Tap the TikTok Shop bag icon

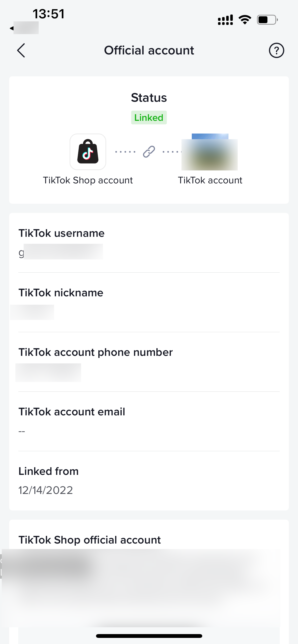click(x=88, y=152)
